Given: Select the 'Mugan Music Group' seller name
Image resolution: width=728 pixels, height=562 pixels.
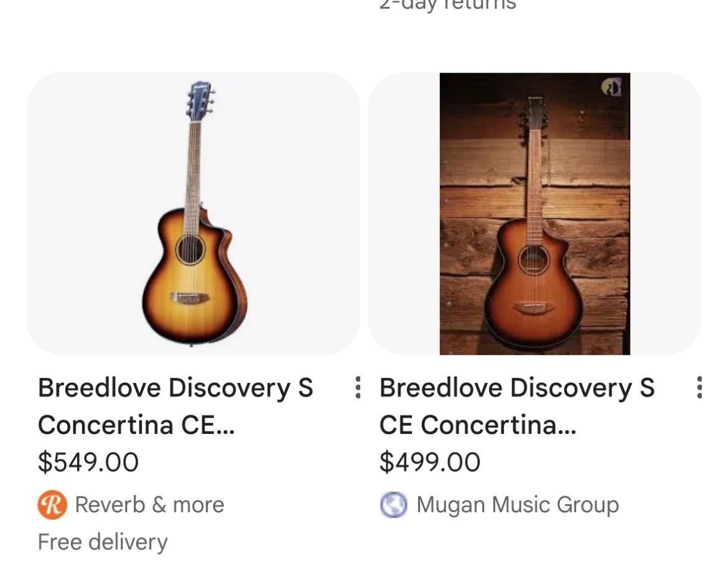Looking at the screenshot, I should [517, 505].
